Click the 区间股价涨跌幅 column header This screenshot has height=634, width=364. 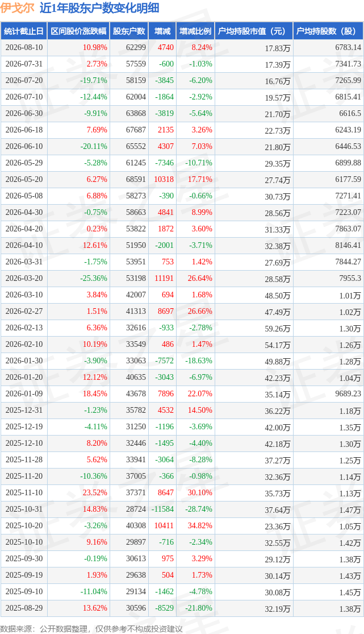click(78, 31)
